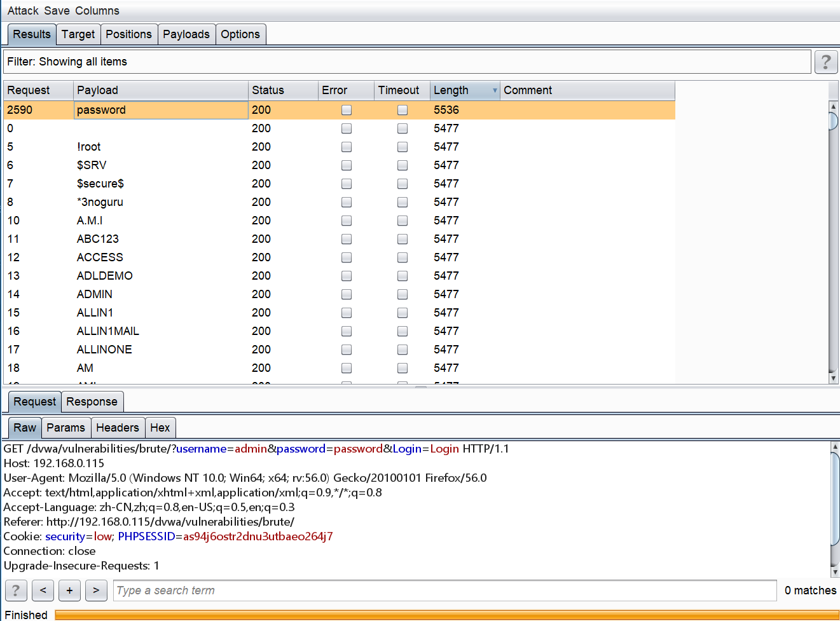Image resolution: width=840 pixels, height=621 pixels.
Task: Select the 'ALLINONE' payload row
Action: click(339, 350)
